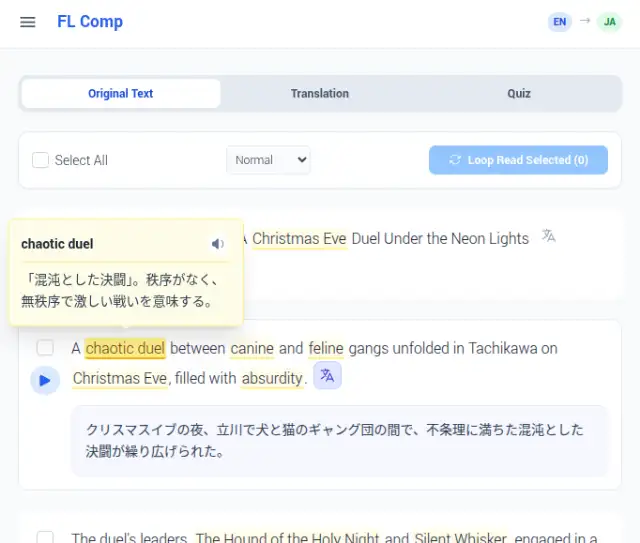Click the highlighted phrase chaotic duel

tap(125, 349)
